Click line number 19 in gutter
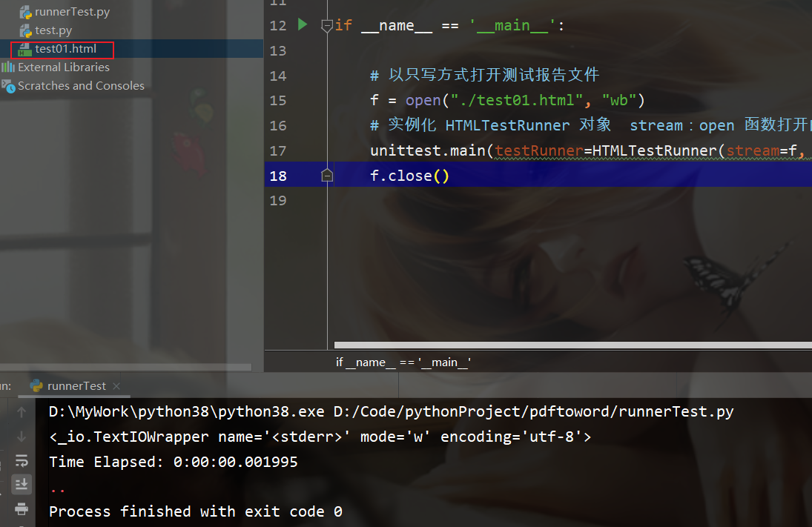 click(278, 200)
